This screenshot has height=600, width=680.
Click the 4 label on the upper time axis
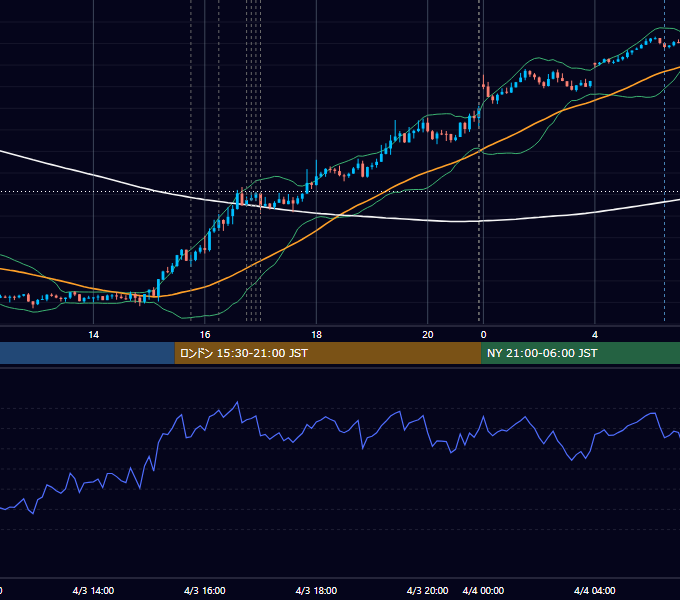click(x=595, y=335)
